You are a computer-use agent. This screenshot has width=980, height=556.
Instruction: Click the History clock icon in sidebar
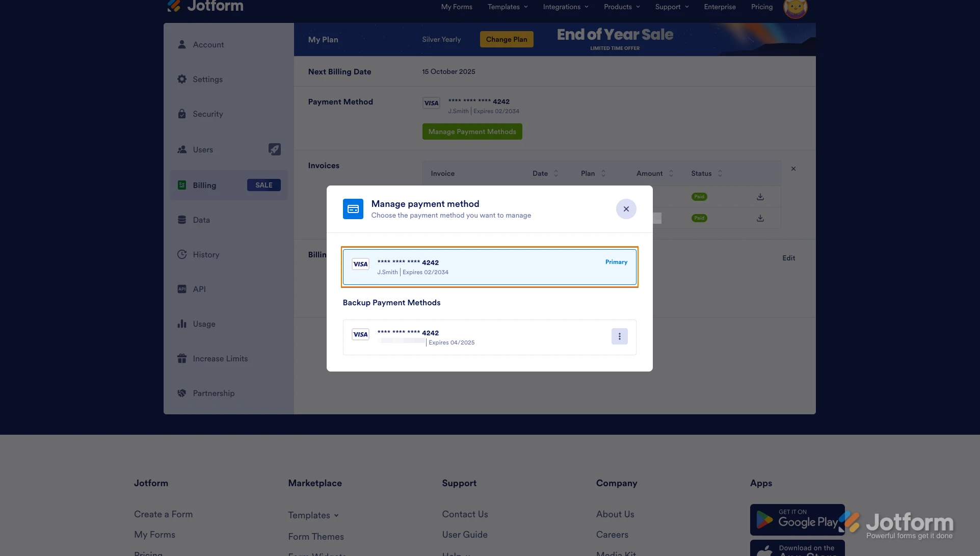point(182,254)
